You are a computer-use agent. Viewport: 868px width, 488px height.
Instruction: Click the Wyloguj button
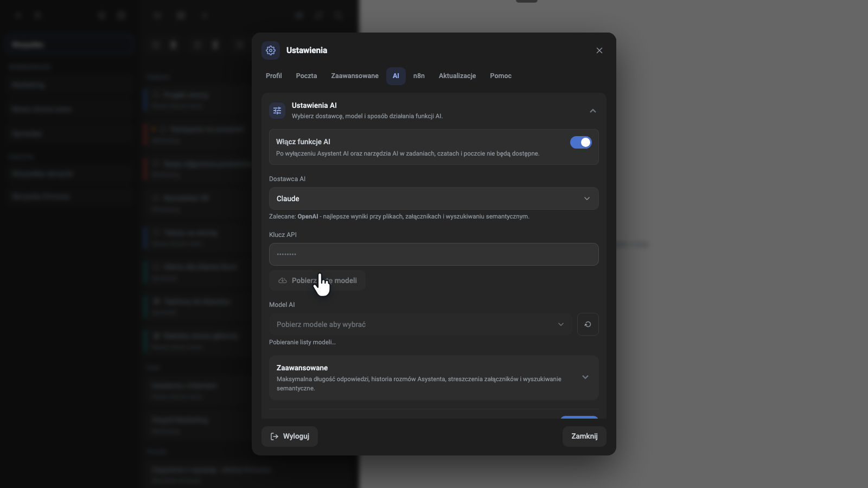coord(290,436)
